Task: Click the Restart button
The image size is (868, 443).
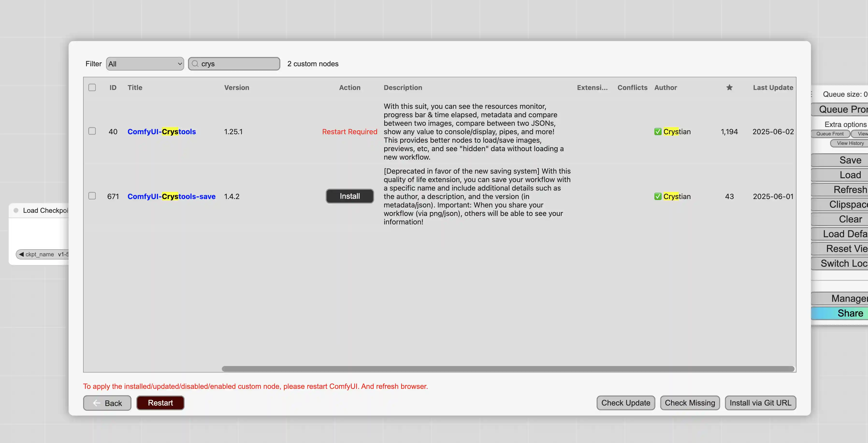Action: (160, 403)
